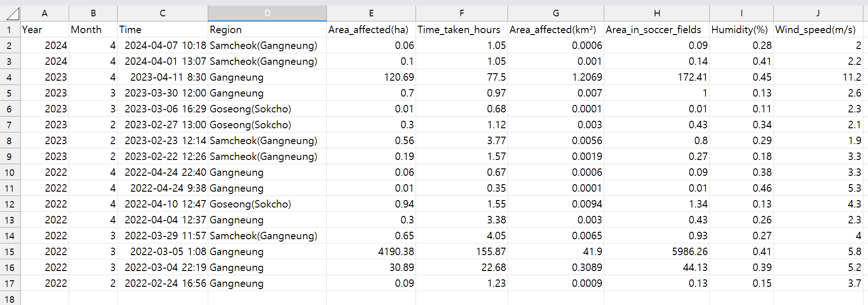Select column A header
The image size is (868, 305).
44,14
